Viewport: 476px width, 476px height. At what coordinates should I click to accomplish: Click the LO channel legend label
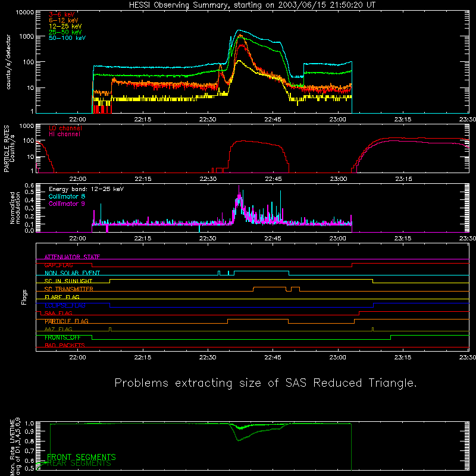[x=65, y=128]
